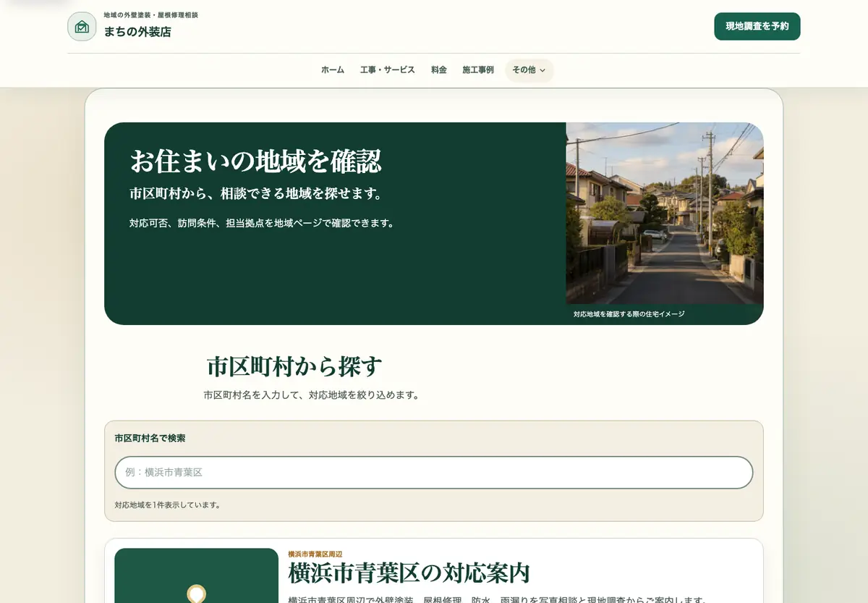Click the 現地調査を予約 button

pyautogui.click(x=757, y=26)
